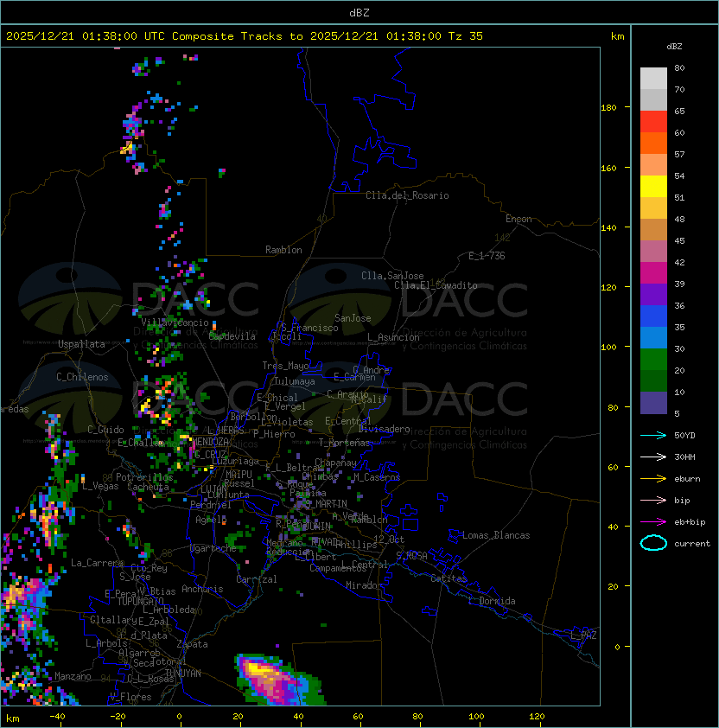
Task: Click the light gray swatch below 80
Action: click(x=653, y=79)
